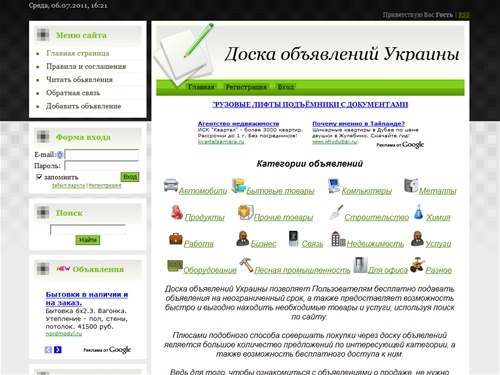Click the Категории объявлений heading
This screenshot has height=375, width=500.
[x=310, y=164]
